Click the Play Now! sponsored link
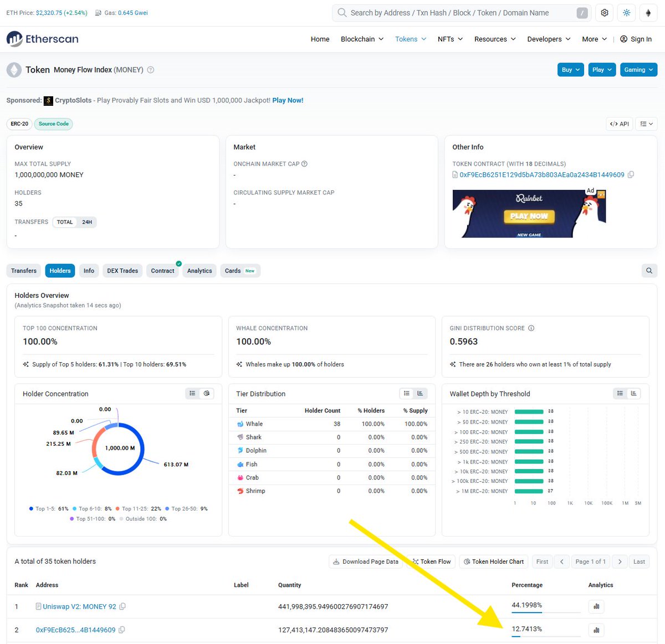The width and height of the screenshot is (665, 644). coord(288,100)
